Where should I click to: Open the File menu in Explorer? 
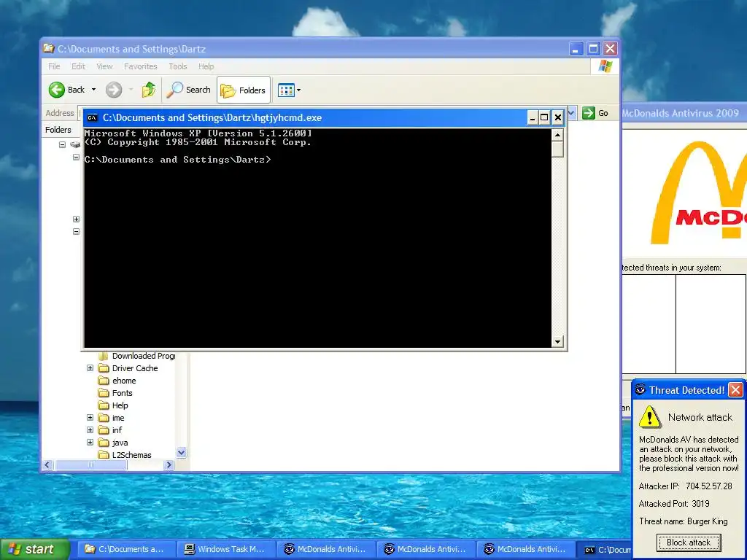click(x=54, y=66)
